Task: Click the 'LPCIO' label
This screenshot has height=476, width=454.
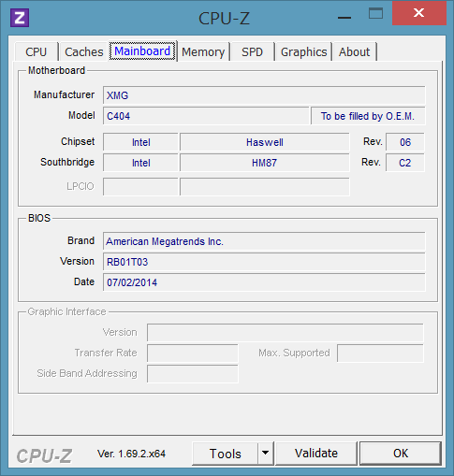Action: pyautogui.click(x=81, y=186)
